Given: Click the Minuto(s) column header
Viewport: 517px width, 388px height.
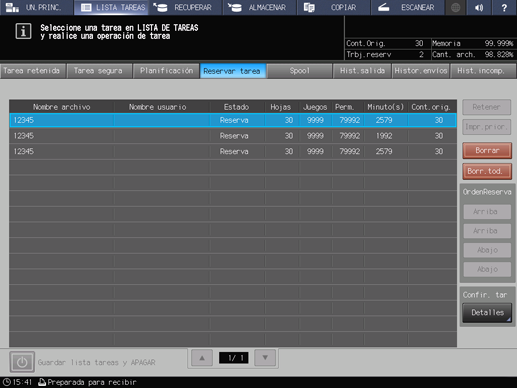Looking at the screenshot, I should click(x=386, y=107).
